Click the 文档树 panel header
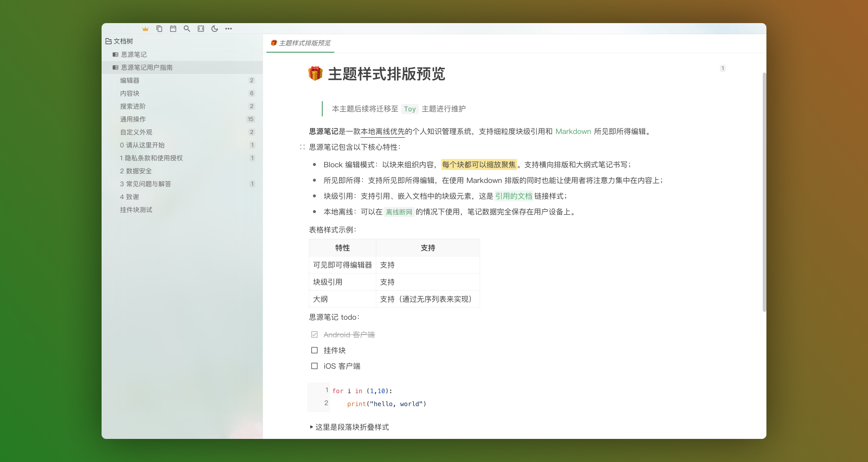 pyautogui.click(x=182, y=41)
